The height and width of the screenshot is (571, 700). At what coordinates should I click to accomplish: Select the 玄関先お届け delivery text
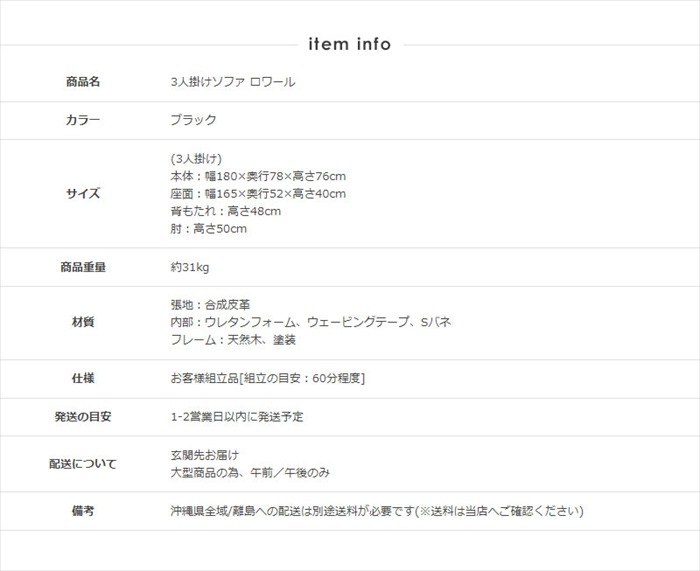click(x=205, y=455)
